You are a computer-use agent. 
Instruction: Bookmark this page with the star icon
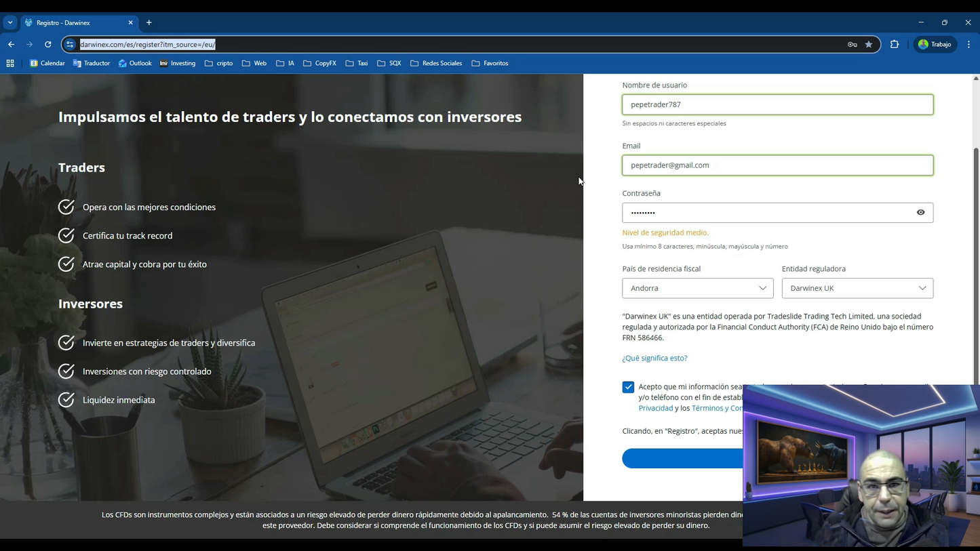[x=869, y=44]
